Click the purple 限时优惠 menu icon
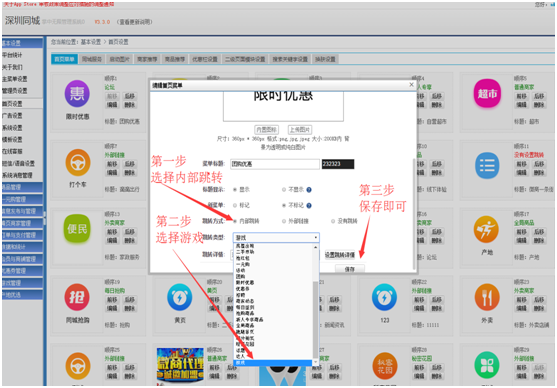This screenshot has width=557, height=388. (x=77, y=94)
